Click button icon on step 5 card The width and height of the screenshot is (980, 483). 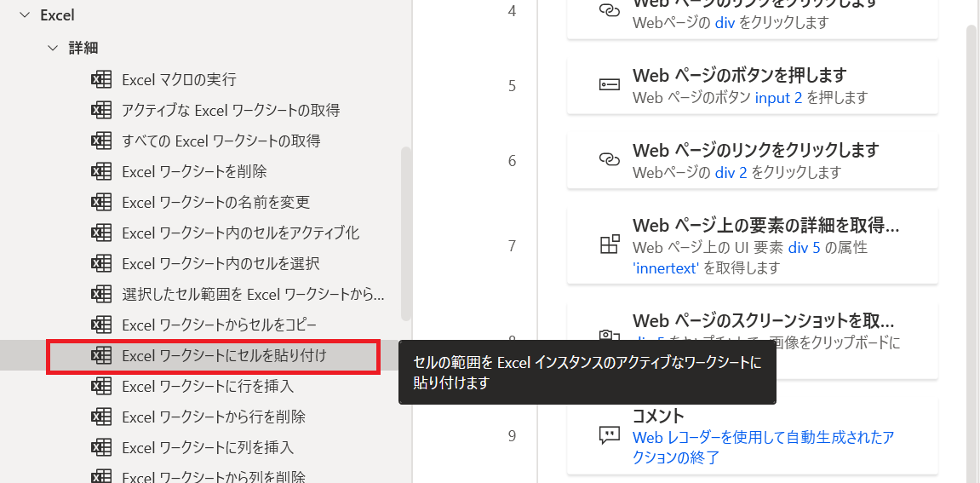point(609,86)
